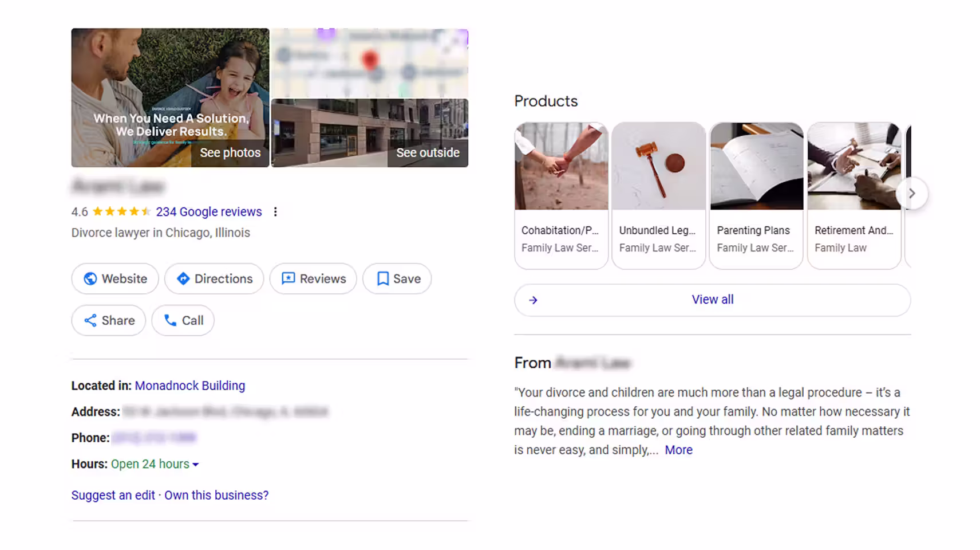This screenshot has height=550, width=980.
Task: Open the Website button
Action: pos(115,278)
